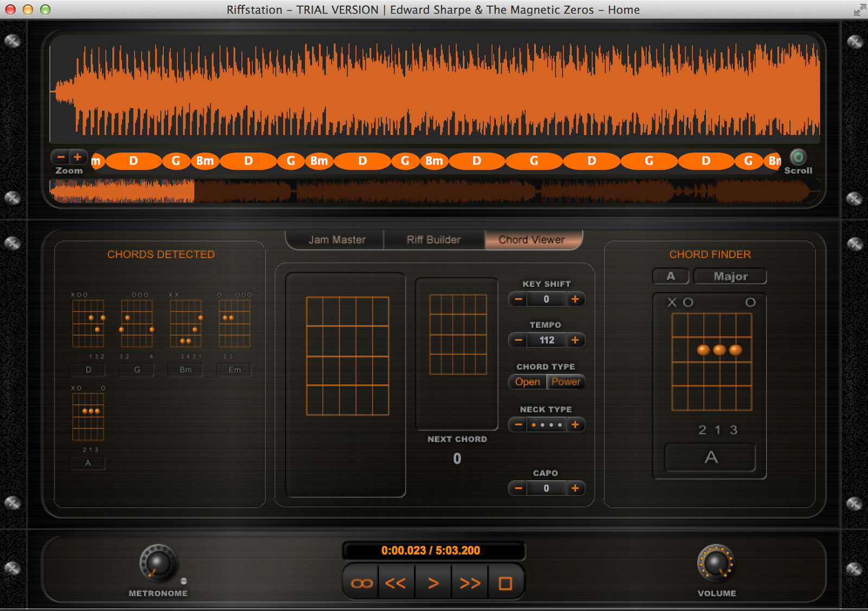
Task: Select the Bm chord in Chords Detected
Action: point(186,370)
